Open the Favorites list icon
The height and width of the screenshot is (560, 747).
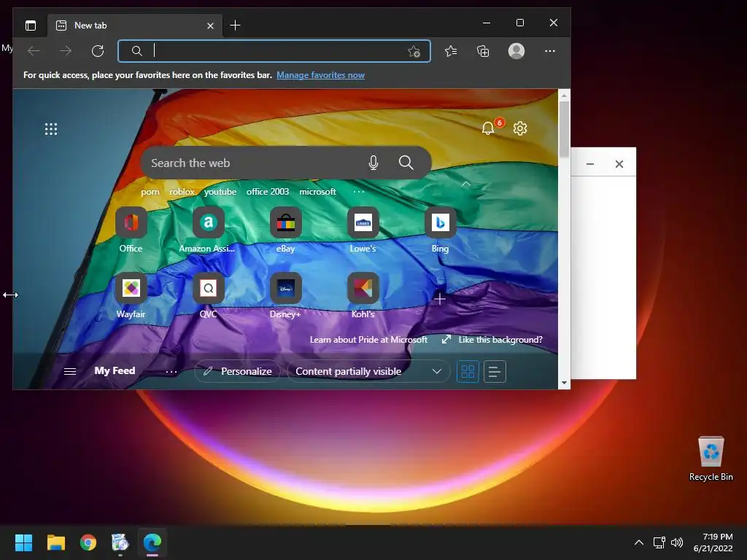click(x=451, y=51)
